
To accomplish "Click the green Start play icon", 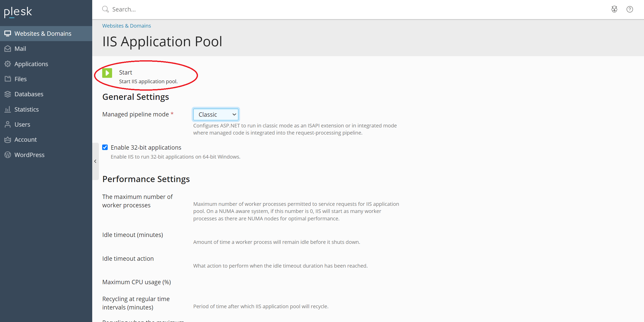I will click(107, 73).
